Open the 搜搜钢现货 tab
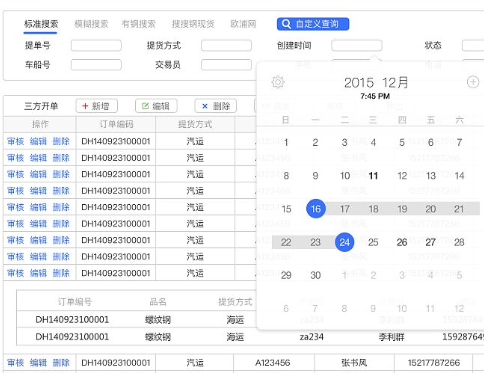The image size is (484, 373). 193,24
